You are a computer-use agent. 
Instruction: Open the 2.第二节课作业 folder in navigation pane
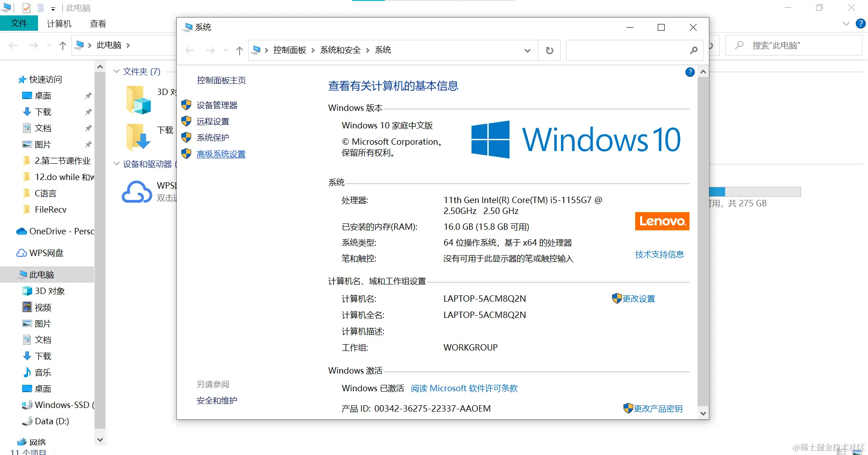(x=62, y=161)
